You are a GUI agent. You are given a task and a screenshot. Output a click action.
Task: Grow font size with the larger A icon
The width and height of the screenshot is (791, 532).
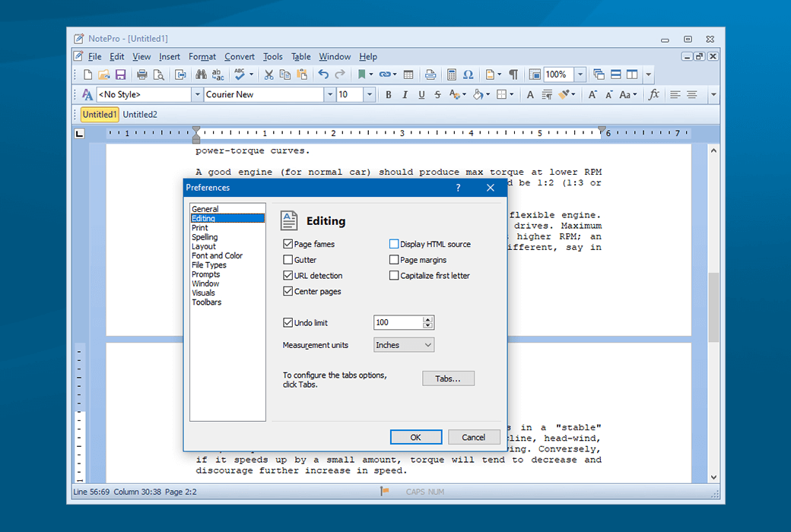[x=592, y=95]
